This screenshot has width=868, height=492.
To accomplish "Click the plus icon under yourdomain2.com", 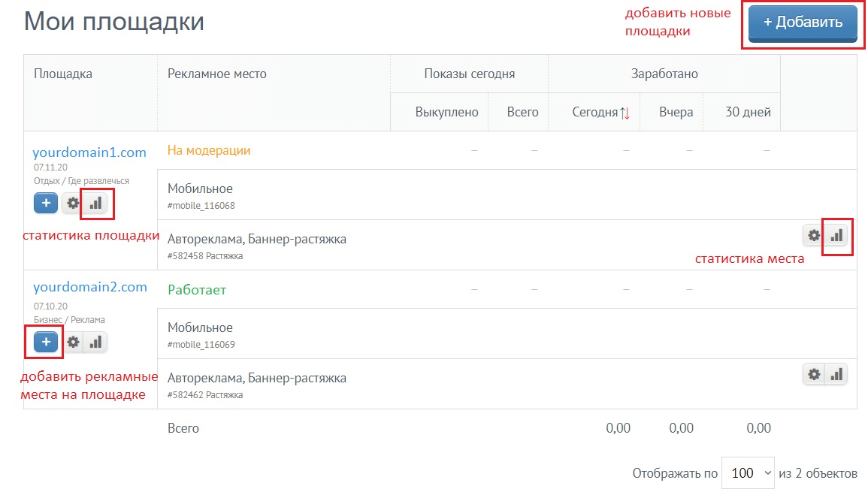I will tap(46, 343).
